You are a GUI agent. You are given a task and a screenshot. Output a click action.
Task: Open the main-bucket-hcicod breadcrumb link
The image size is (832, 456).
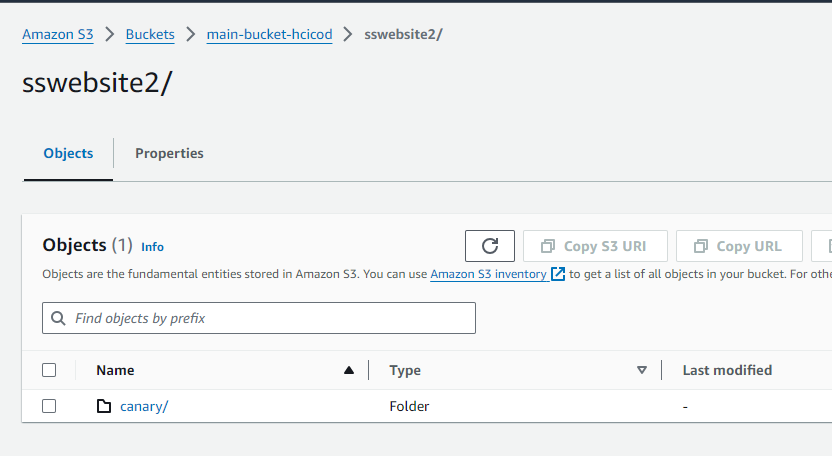click(269, 34)
